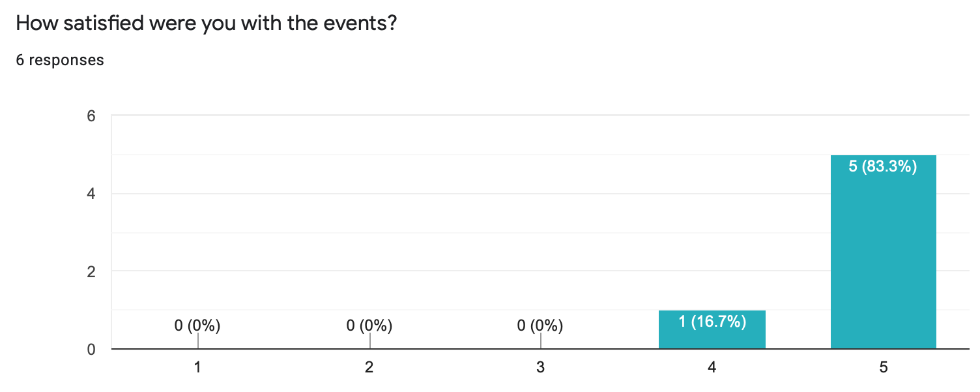Click the tick mark below rating 1's zero label
980x392 pixels.
pos(198,341)
